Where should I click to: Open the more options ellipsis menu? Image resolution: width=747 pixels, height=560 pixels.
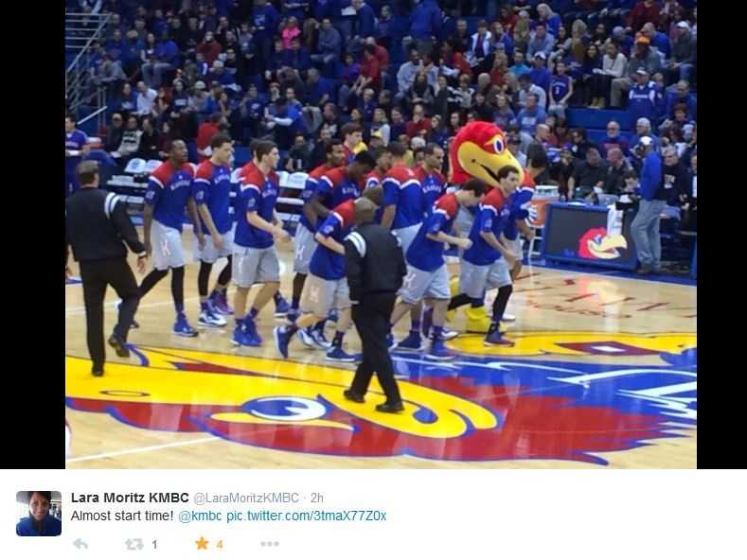pos(269,544)
